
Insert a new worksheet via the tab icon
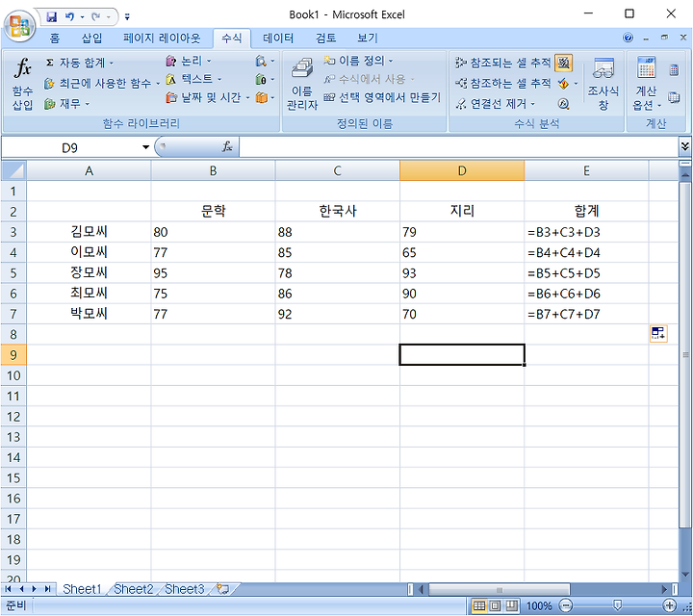(x=222, y=589)
